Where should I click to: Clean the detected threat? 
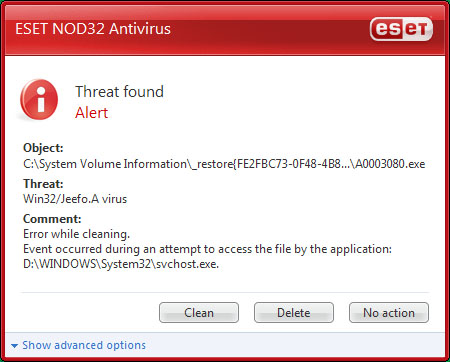click(x=199, y=313)
